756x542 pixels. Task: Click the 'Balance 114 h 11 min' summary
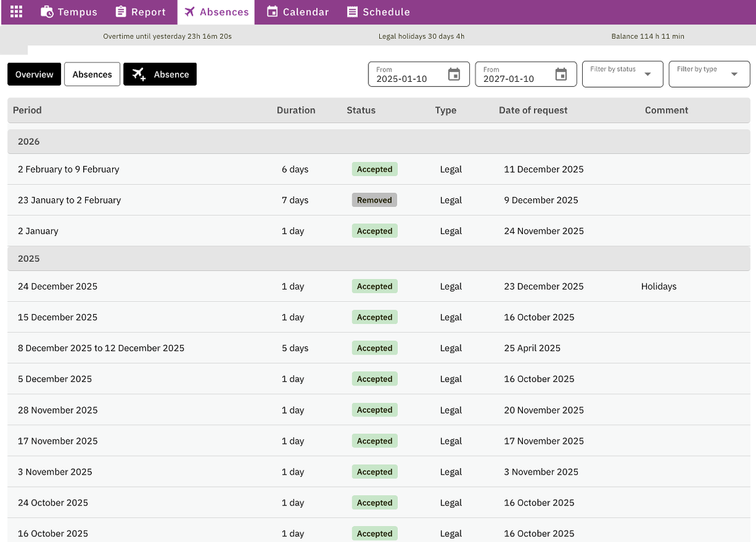pyautogui.click(x=648, y=37)
